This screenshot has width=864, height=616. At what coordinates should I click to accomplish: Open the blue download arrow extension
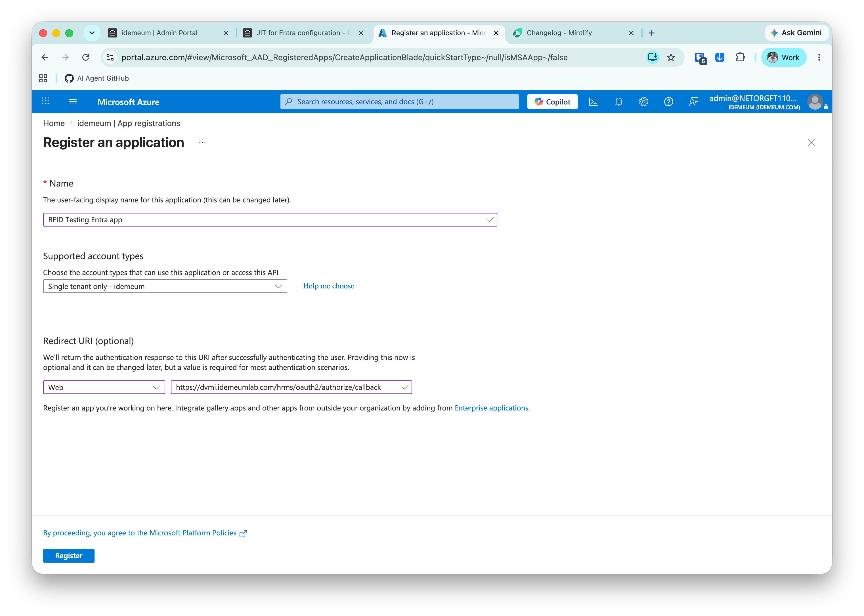(x=720, y=57)
